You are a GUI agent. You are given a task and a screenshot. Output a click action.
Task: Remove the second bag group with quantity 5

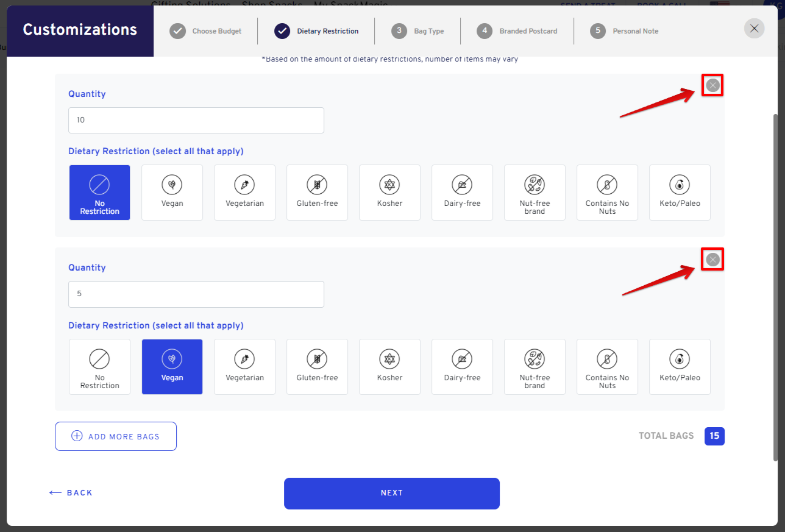coord(712,260)
